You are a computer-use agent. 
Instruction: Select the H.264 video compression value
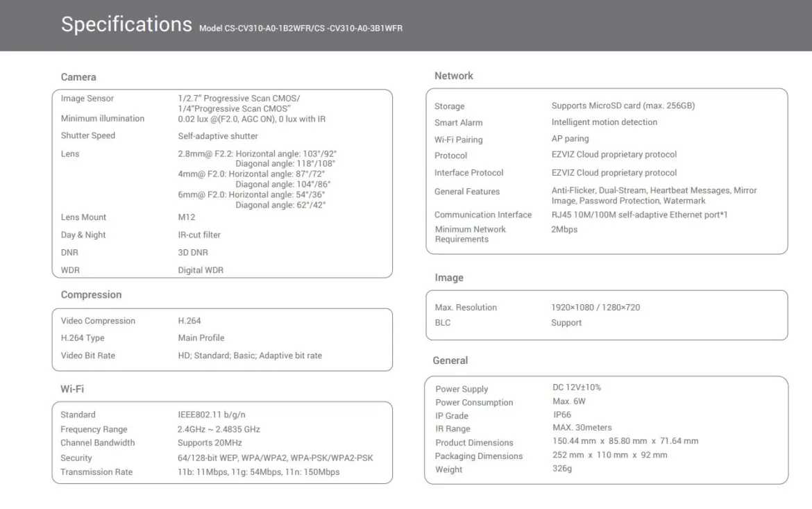point(189,321)
